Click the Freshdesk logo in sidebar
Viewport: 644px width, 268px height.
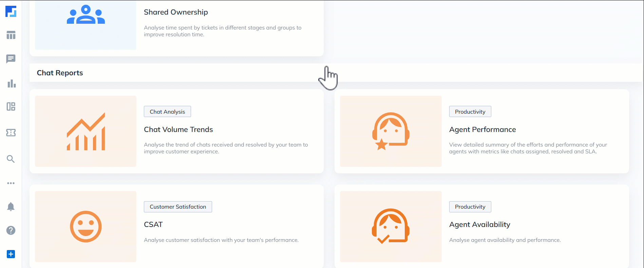coord(11,12)
